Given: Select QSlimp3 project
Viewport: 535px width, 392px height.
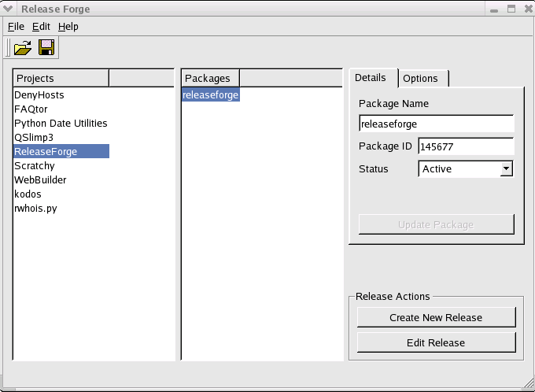Looking at the screenshot, I should (x=34, y=137).
